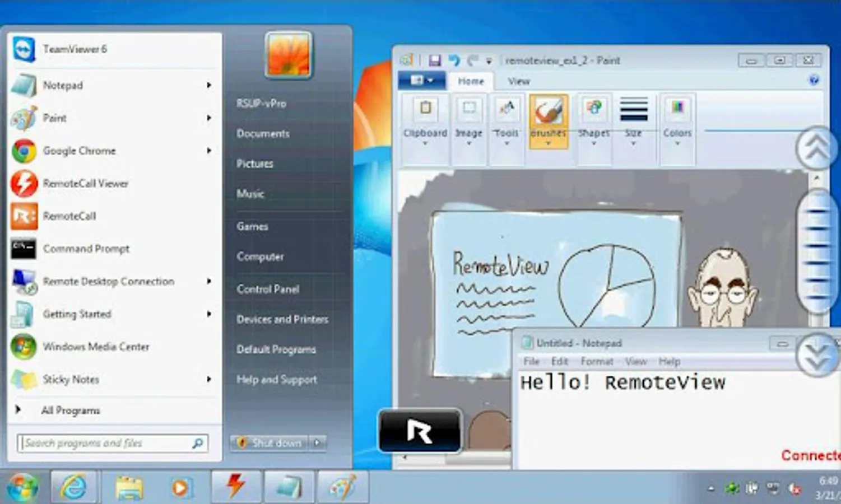This screenshot has height=504, width=841.
Task: Open the Customize Quick Access Toolbar dropdown
Action: click(489, 61)
